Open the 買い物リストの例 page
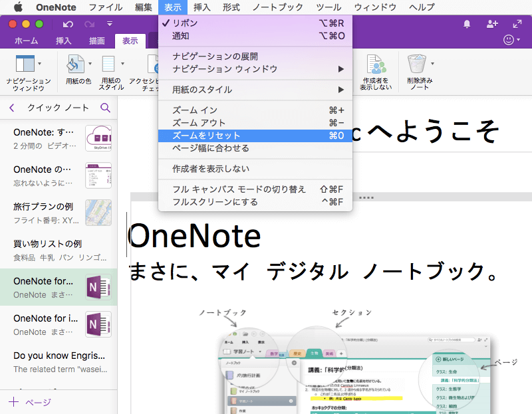 [59, 251]
